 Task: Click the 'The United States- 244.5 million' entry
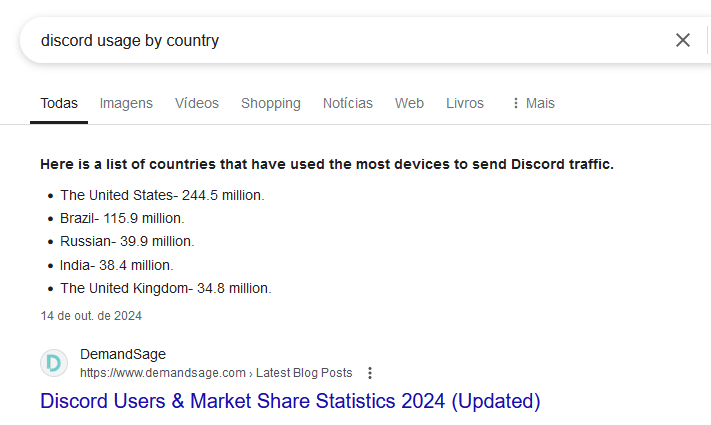pyautogui.click(x=162, y=195)
